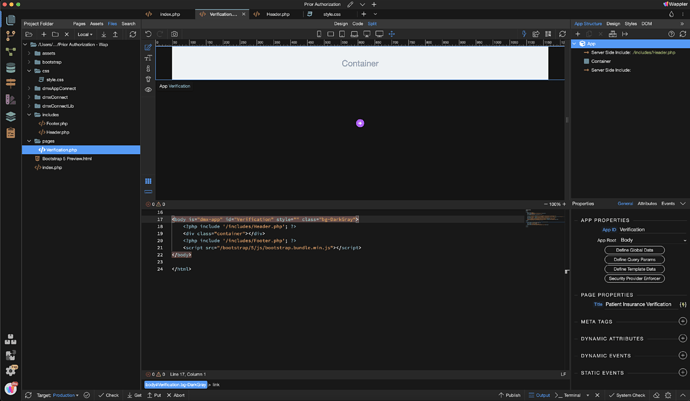Select the mobile phone viewport icon
Image resolution: width=690 pixels, height=401 pixels.
point(319,34)
